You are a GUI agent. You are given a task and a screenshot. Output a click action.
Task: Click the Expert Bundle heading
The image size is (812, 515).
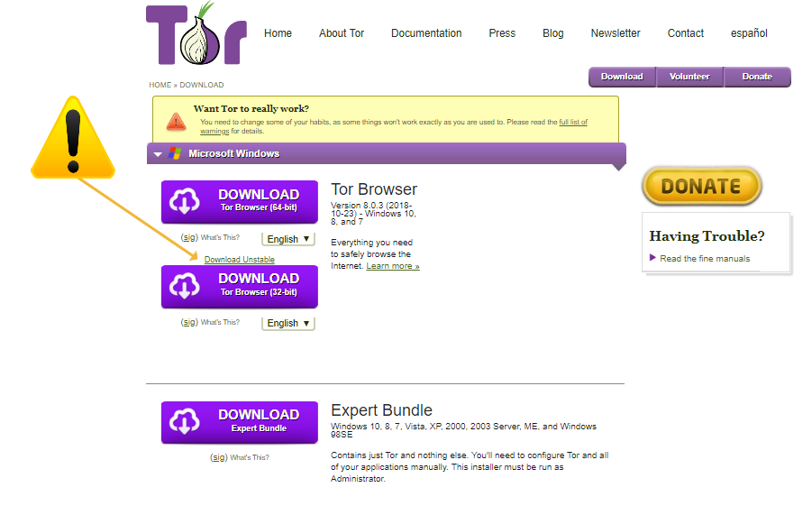(381, 410)
